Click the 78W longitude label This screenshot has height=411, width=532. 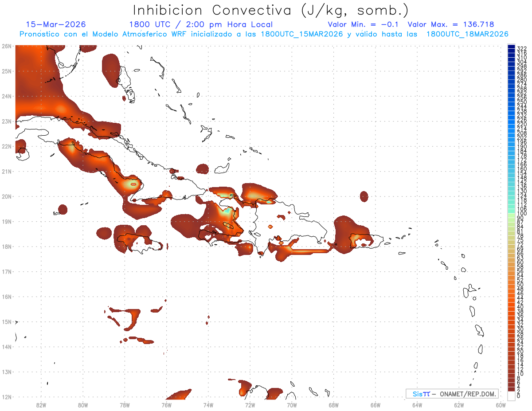point(125,404)
